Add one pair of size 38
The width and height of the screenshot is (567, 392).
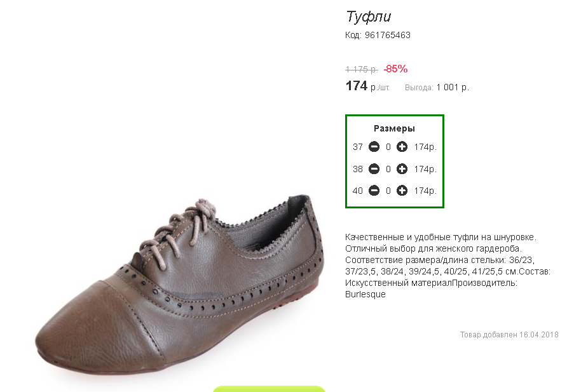[402, 169]
